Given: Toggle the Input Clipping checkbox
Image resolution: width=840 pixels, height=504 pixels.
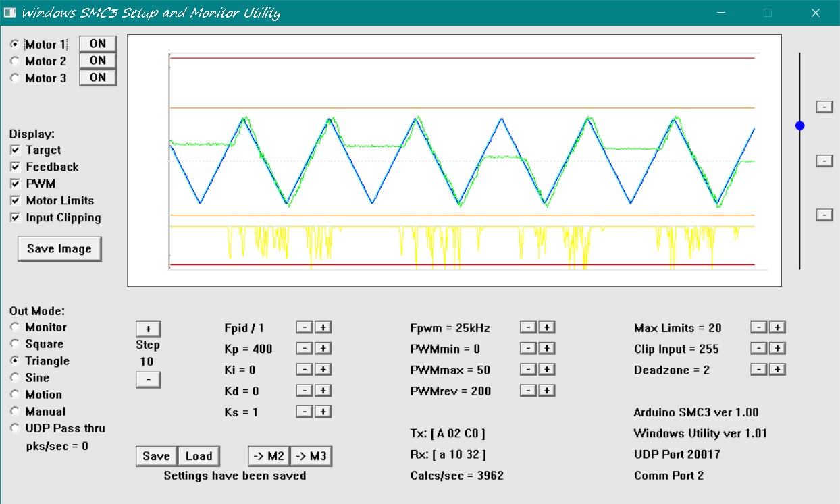Looking at the screenshot, I should [16, 218].
